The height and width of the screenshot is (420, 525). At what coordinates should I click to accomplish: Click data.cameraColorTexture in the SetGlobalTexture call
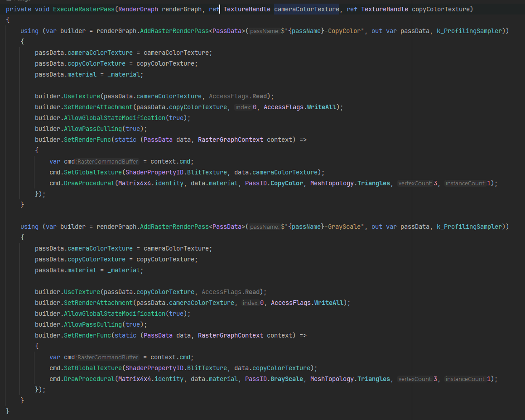pos(276,172)
